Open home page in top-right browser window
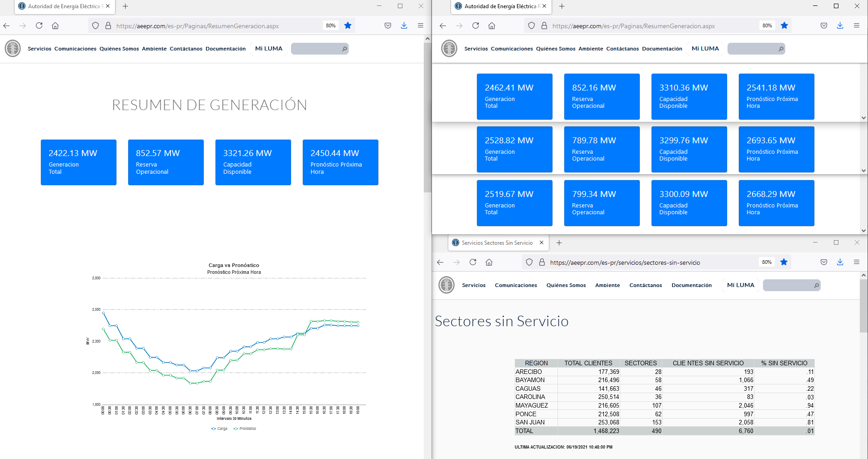The image size is (868, 459). coord(492,25)
